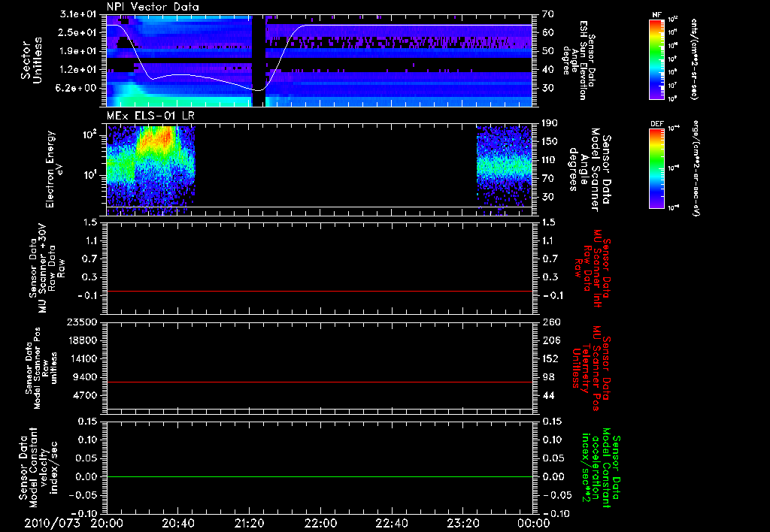770x532 pixels.
Task: Select the red "MU Scanner Pos Telemetry" axis title
Action: coord(591,368)
